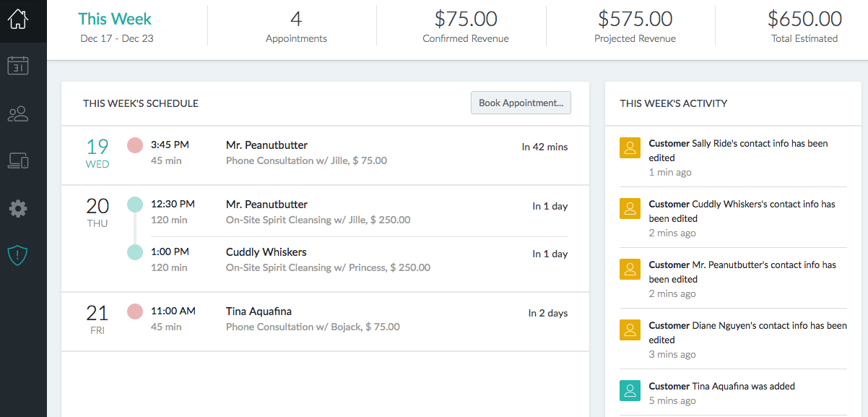Open the Customers sidebar icon
Image resolution: width=868 pixels, height=417 pixels.
(x=18, y=113)
